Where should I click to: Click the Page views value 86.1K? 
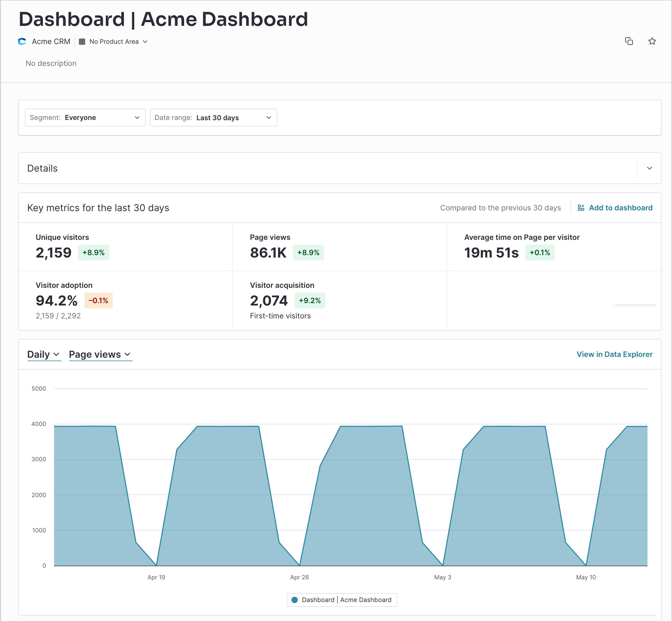pos(268,253)
